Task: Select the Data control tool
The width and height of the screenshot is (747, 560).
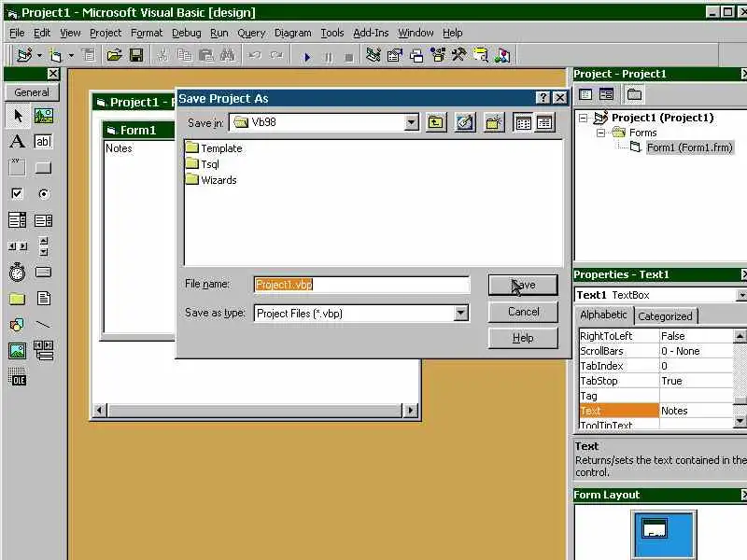Action: (x=43, y=351)
